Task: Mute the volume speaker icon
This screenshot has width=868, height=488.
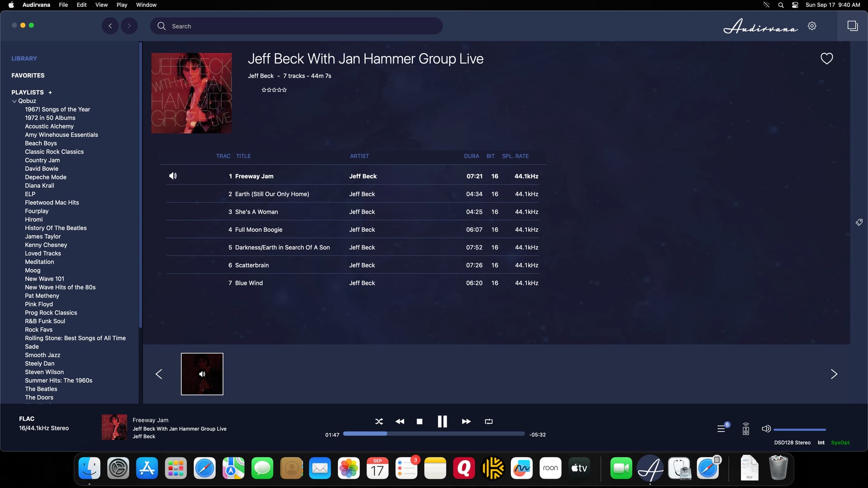Action: pos(766,428)
